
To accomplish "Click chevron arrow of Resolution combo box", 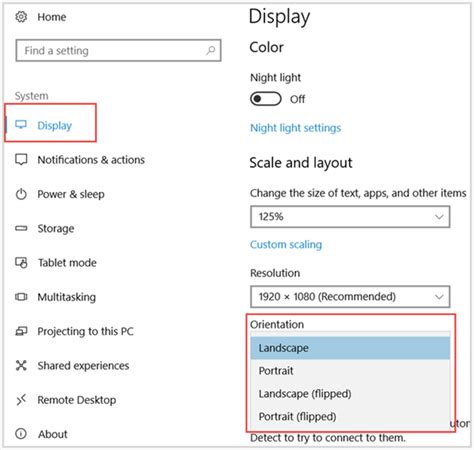I will click(x=439, y=297).
